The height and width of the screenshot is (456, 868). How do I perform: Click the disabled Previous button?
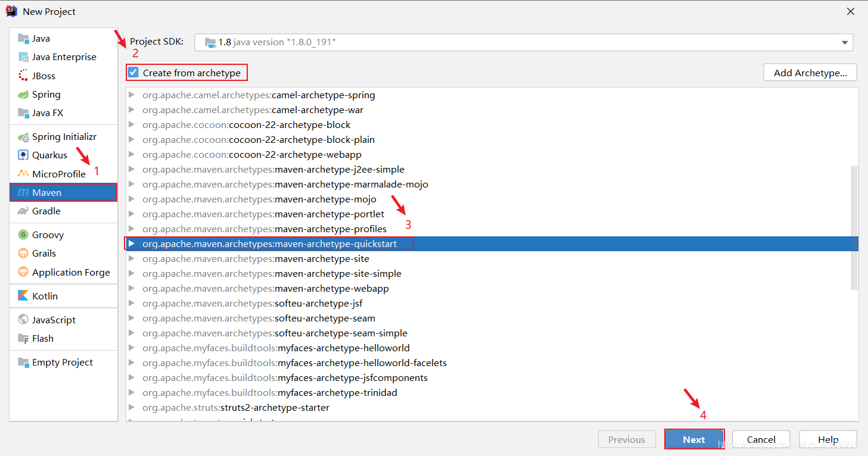pyautogui.click(x=627, y=439)
